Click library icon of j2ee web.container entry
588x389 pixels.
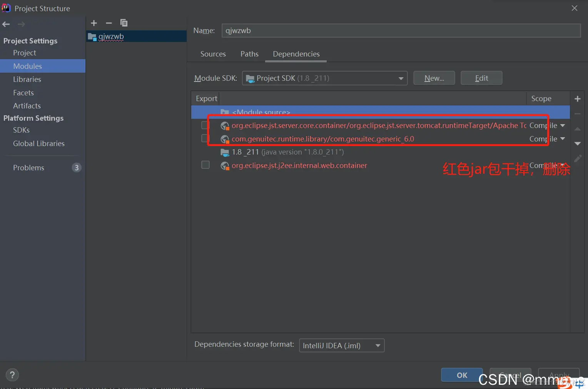point(225,166)
